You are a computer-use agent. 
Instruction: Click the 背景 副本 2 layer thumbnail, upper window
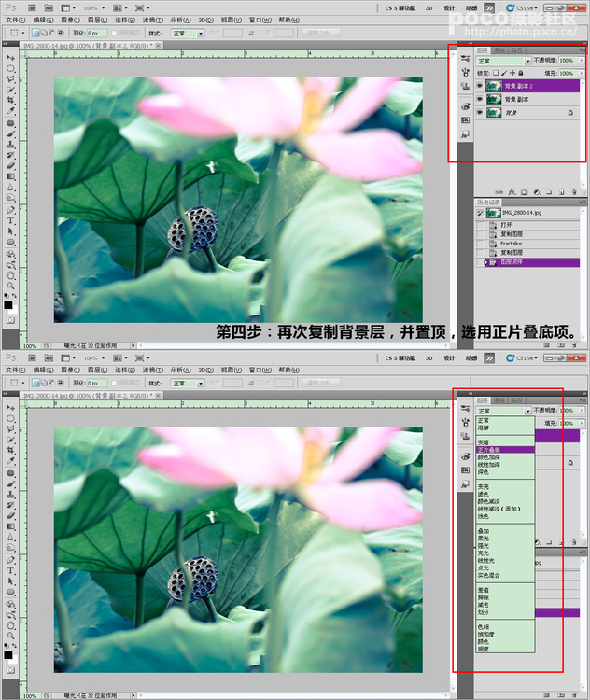click(494, 86)
